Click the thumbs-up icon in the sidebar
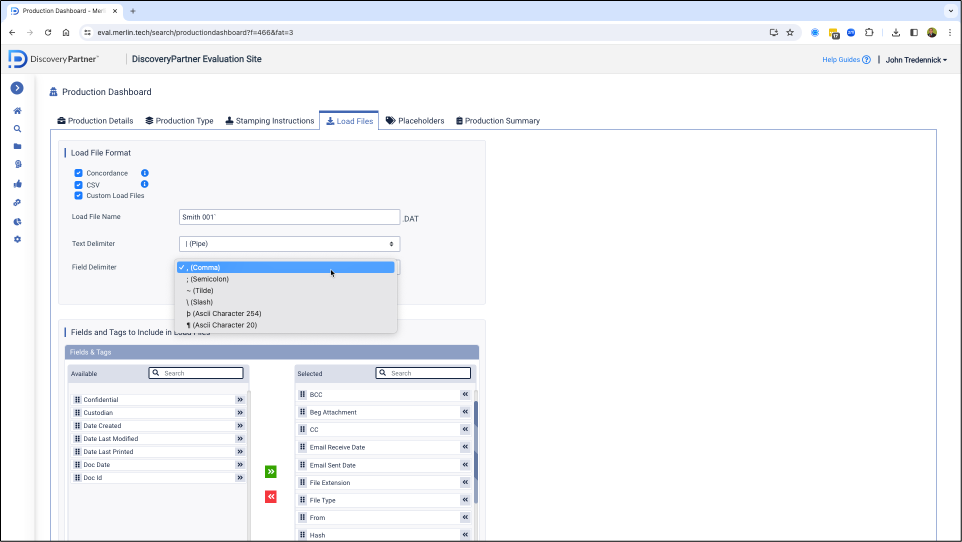962x542 pixels. coord(17,184)
